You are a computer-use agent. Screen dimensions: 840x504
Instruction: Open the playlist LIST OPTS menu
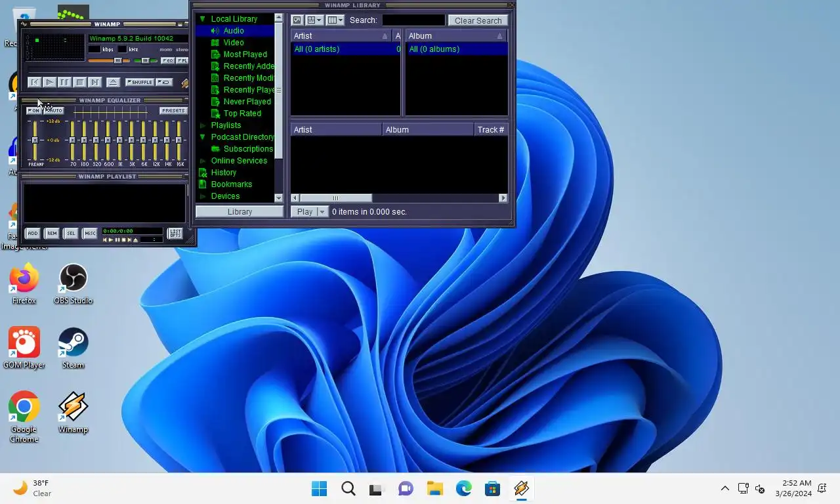pos(175,233)
